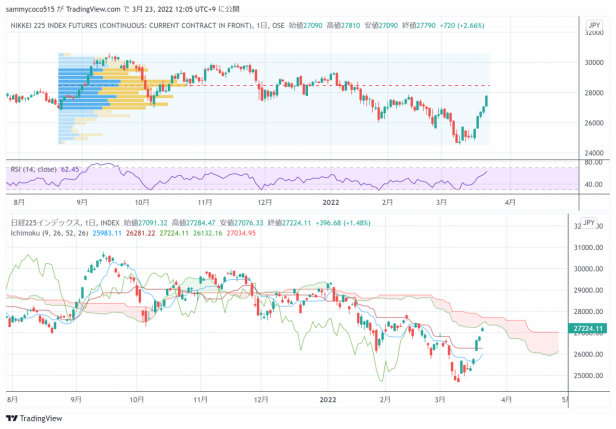616x429 pixels.
Task: Click the 終値27790 close value on futures chart
Action: pyautogui.click(x=419, y=26)
